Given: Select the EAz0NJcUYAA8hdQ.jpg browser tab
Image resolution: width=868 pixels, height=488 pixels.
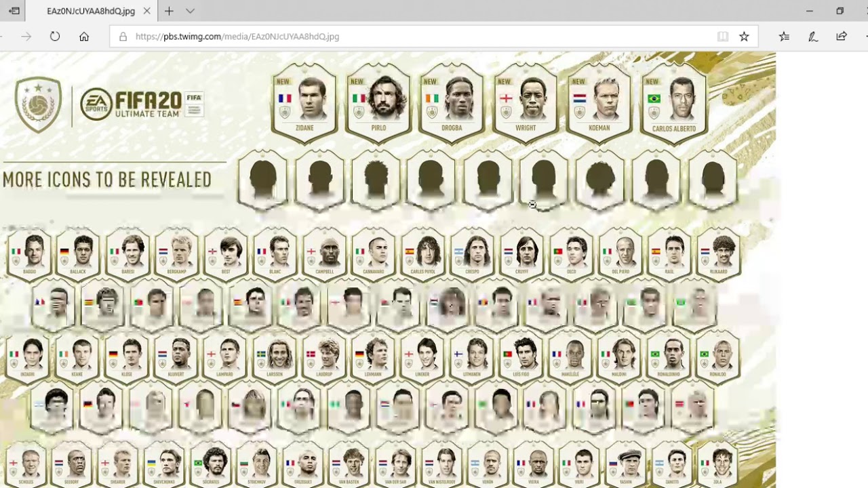Looking at the screenshot, I should [90, 11].
